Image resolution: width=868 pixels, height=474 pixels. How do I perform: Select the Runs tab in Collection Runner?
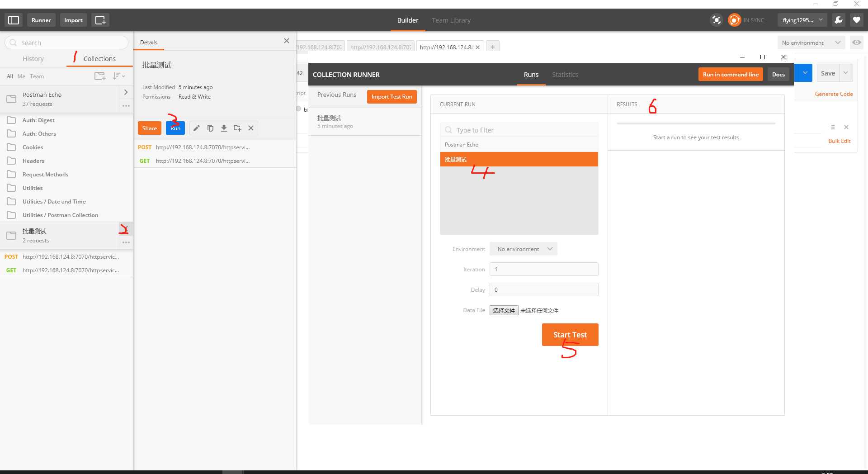coord(531,75)
